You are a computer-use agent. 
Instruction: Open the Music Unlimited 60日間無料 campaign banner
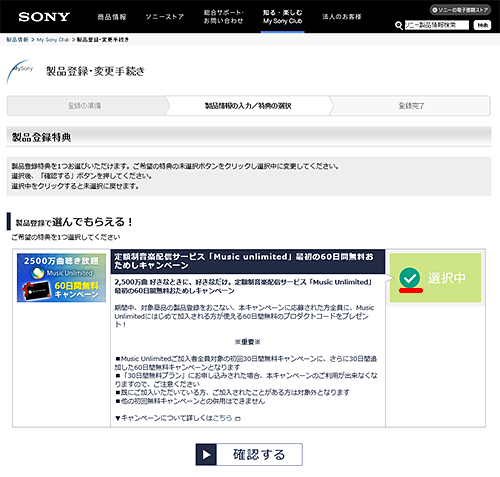pos(61,278)
